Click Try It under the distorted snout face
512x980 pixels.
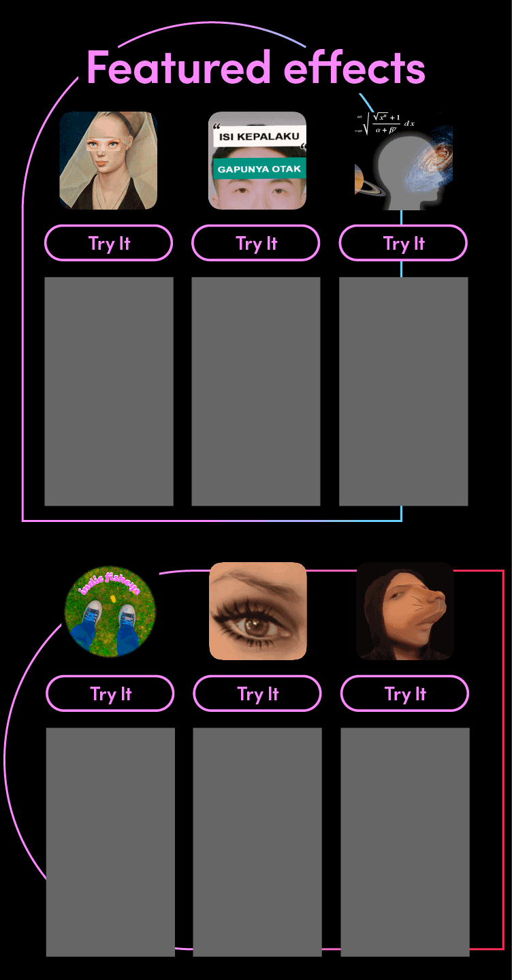point(405,693)
